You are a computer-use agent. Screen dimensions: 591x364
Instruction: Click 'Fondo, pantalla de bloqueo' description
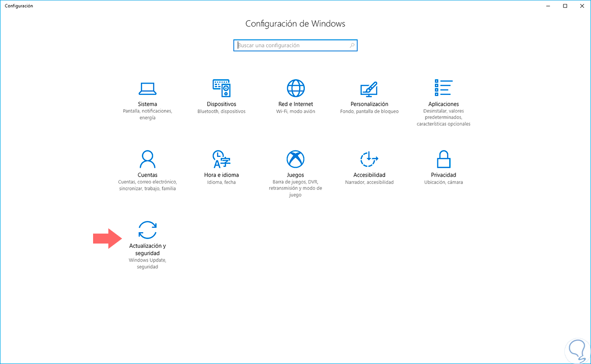[369, 112]
